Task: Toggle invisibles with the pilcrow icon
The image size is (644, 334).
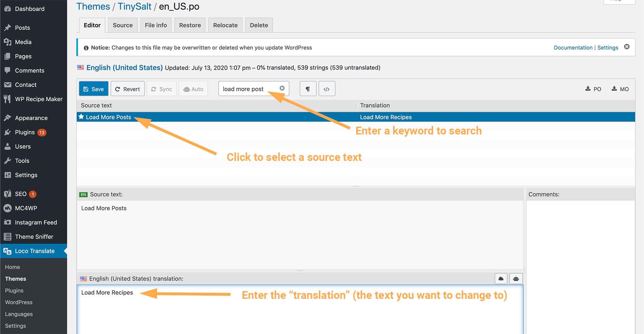Action: (308, 89)
